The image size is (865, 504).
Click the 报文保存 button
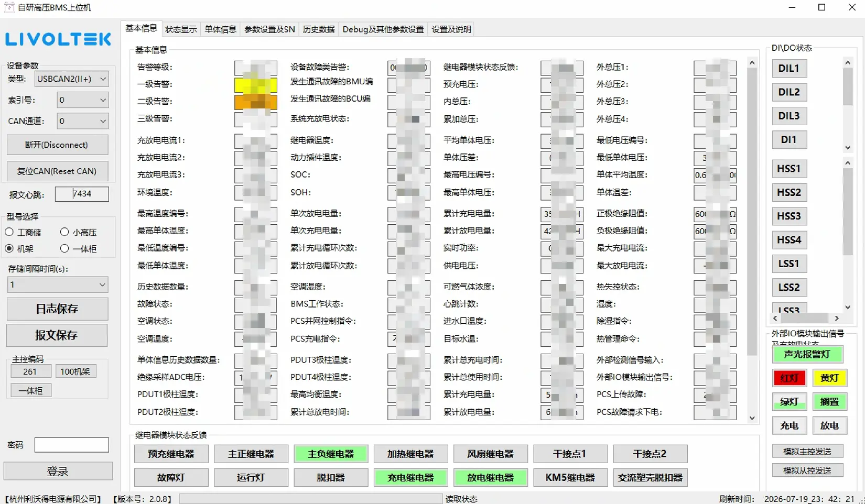click(x=57, y=335)
